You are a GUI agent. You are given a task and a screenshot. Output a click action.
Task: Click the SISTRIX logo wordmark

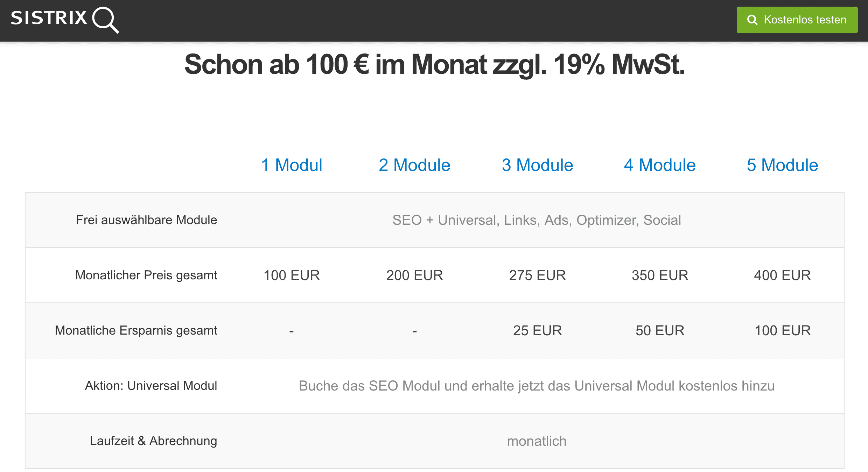tap(49, 18)
